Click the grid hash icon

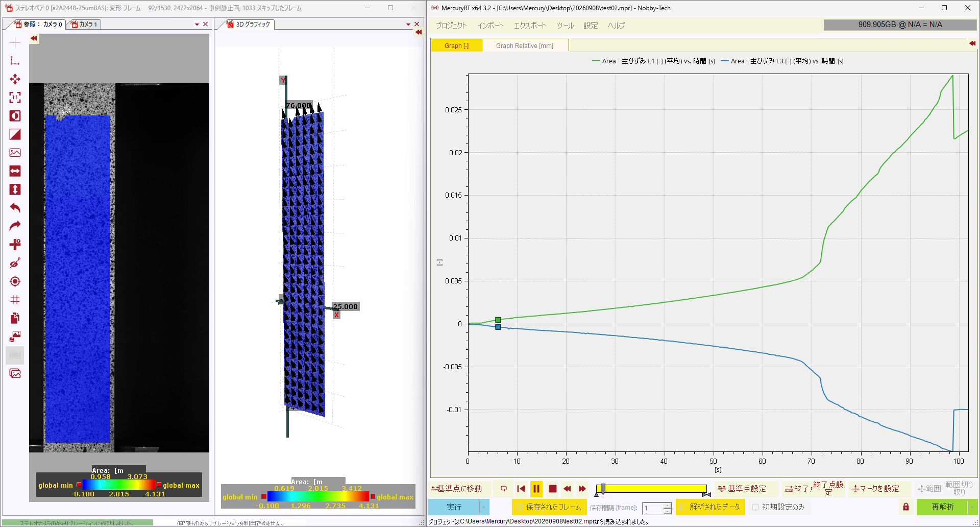[15, 300]
